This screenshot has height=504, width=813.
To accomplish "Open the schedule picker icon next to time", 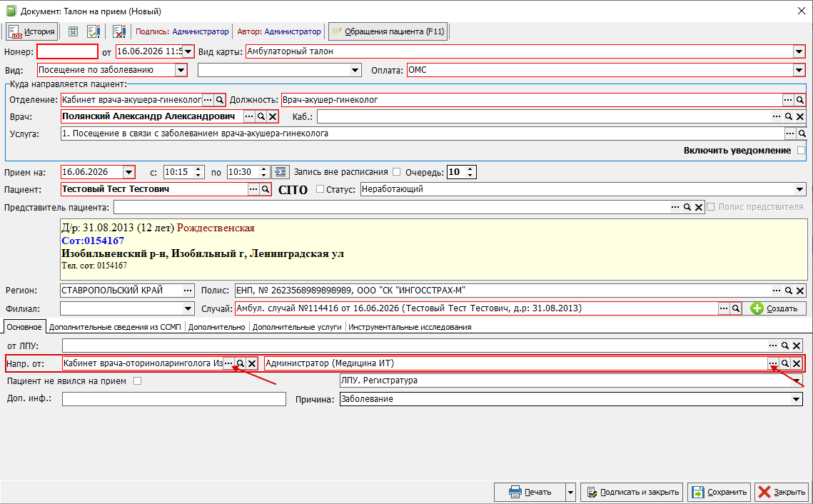I will (x=281, y=172).
